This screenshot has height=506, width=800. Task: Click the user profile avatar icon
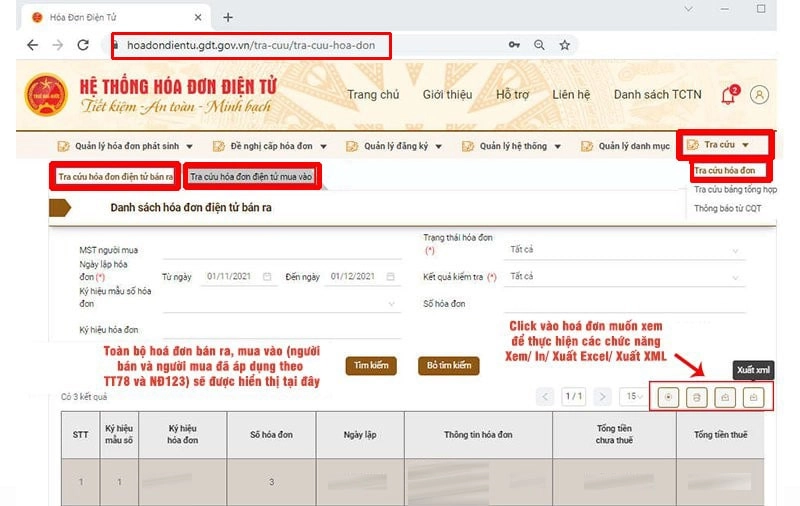(759, 95)
